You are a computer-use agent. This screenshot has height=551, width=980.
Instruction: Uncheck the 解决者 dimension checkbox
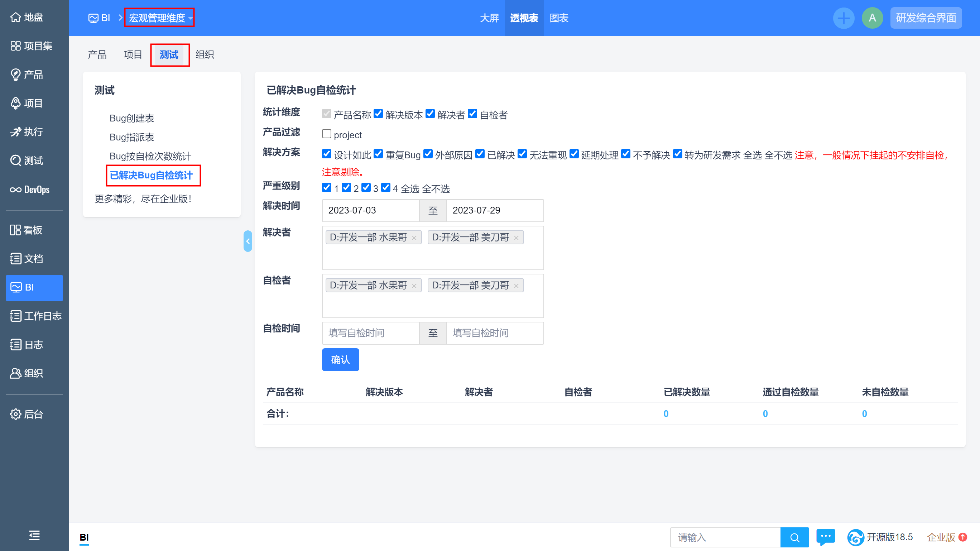coord(430,114)
